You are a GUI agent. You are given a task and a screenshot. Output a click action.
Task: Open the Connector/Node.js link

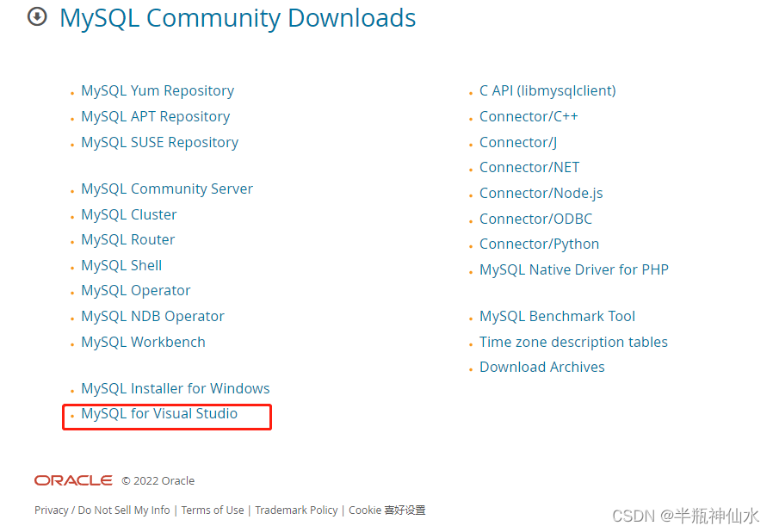point(541,194)
